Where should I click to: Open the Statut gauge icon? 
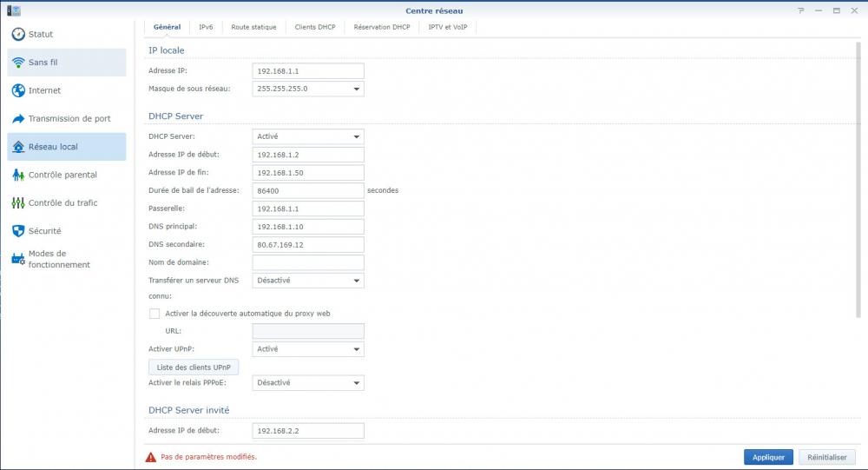click(18, 35)
